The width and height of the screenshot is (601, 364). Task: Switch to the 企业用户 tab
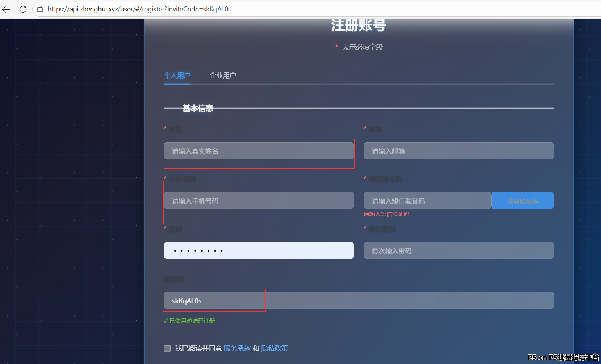[222, 75]
